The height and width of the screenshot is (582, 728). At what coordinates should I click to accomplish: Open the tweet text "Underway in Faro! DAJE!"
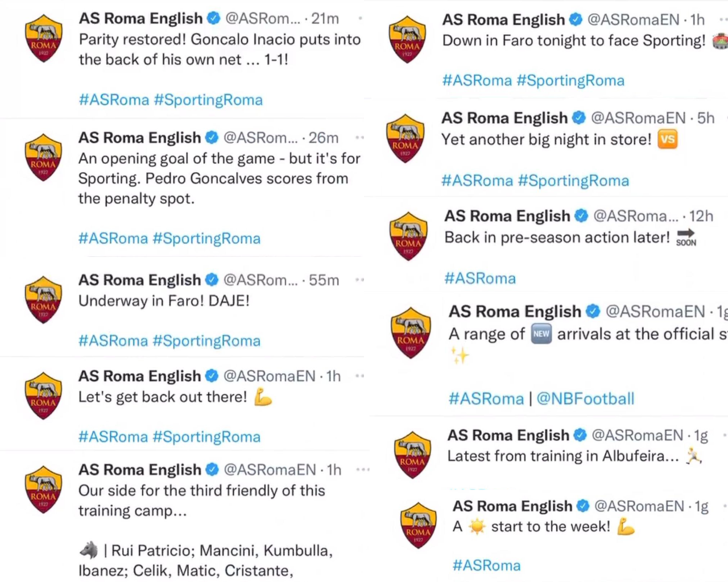tap(164, 301)
